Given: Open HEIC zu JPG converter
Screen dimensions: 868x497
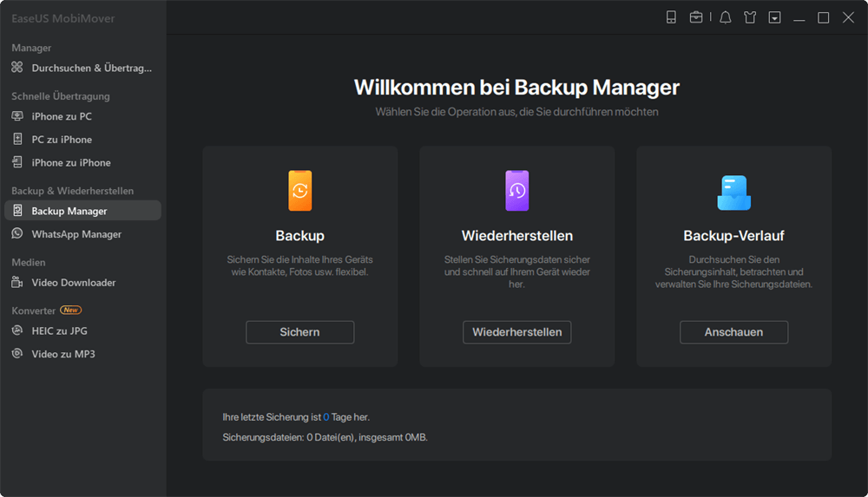Looking at the screenshot, I should (82, 331).
